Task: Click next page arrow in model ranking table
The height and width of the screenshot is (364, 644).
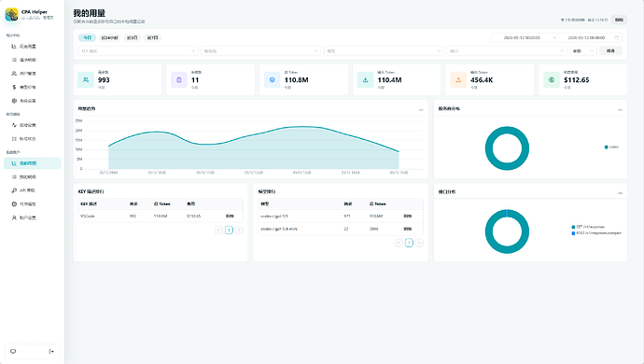Action: point(419,243)
